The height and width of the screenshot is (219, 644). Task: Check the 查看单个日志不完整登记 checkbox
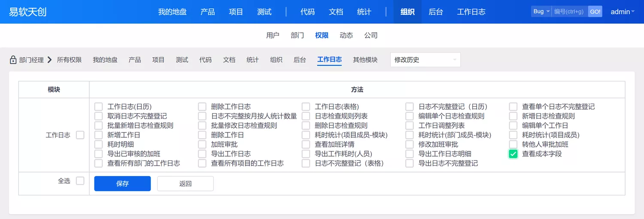coord(513,107)
